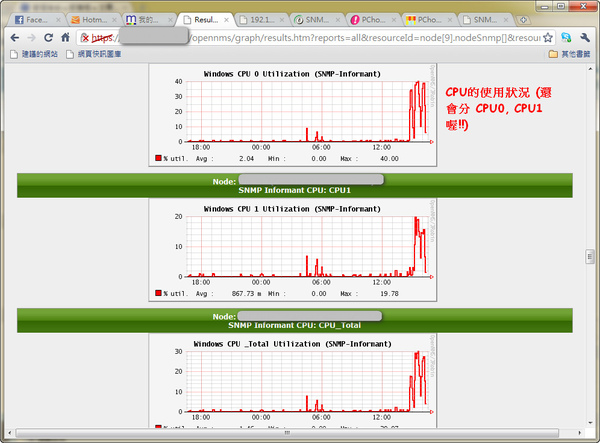Click the Windows CPU _Total Utilization graph
Screen dimensions: 600x443
[x=293, y=381]
